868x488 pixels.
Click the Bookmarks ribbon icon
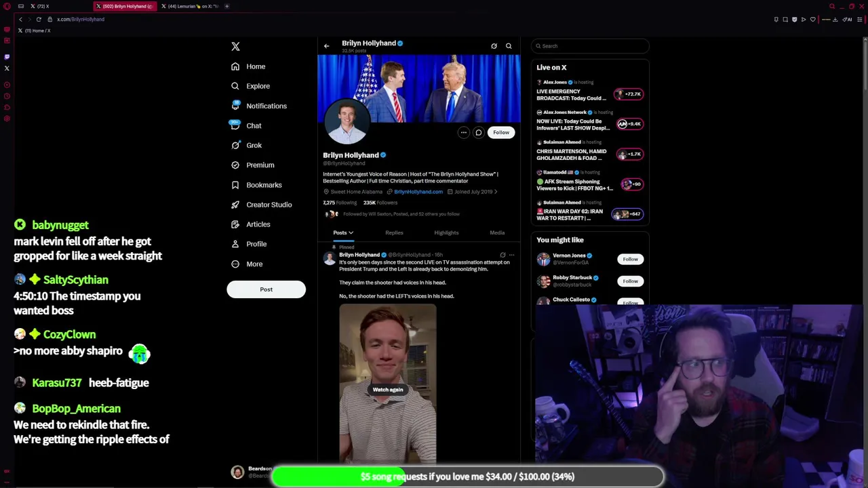click(x=235, y=184)
